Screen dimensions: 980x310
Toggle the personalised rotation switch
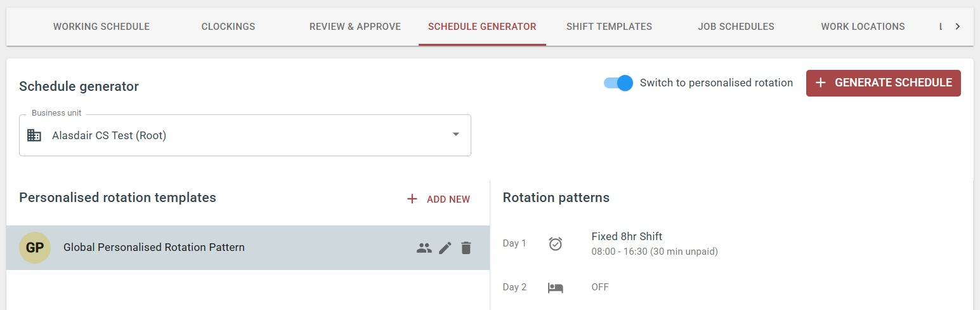pos(618,83)
